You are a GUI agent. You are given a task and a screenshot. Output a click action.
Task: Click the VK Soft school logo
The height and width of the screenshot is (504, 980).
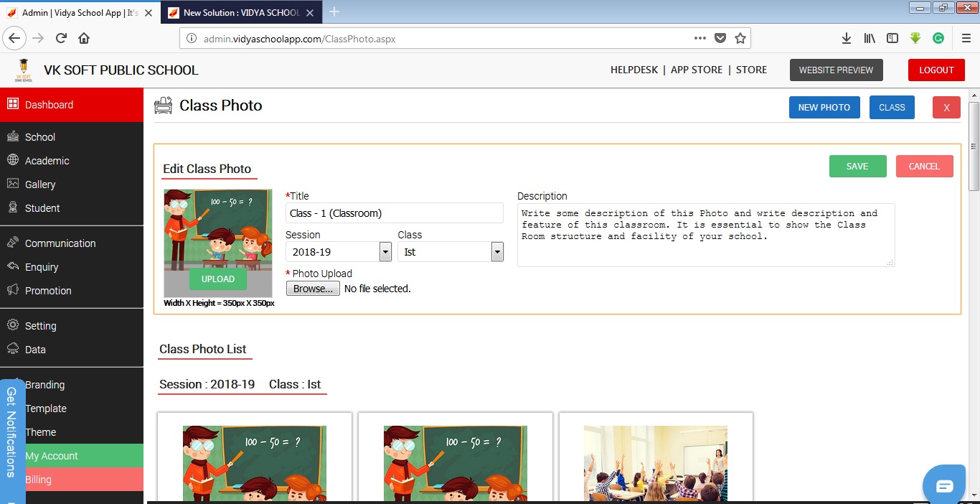pyautogui.click(x=24, y=70)
